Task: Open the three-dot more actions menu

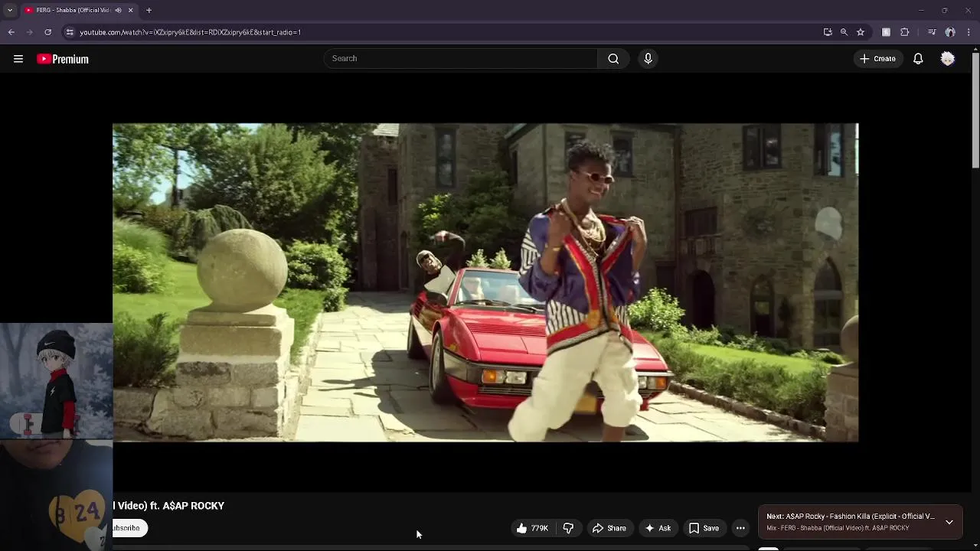Action: 740,528
